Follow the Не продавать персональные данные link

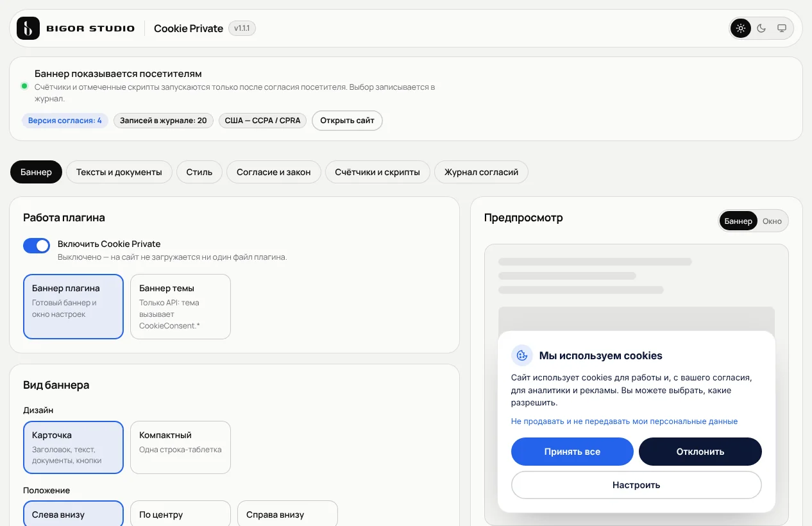[624, 421]
